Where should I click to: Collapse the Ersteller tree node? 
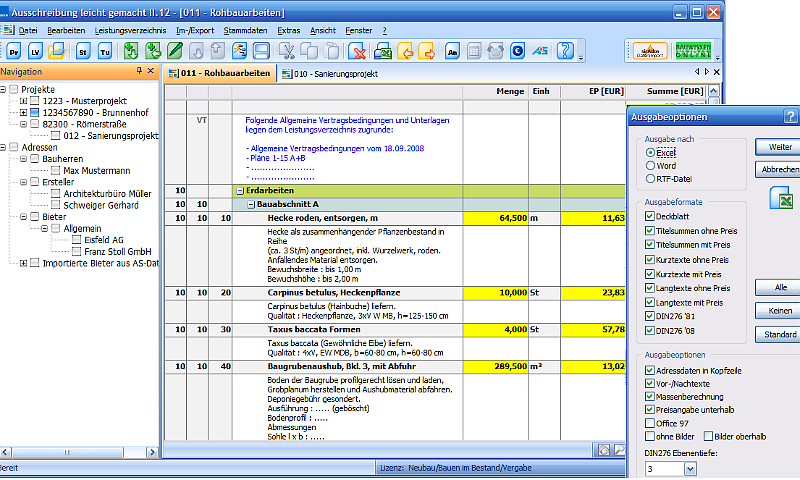point(23,182)
